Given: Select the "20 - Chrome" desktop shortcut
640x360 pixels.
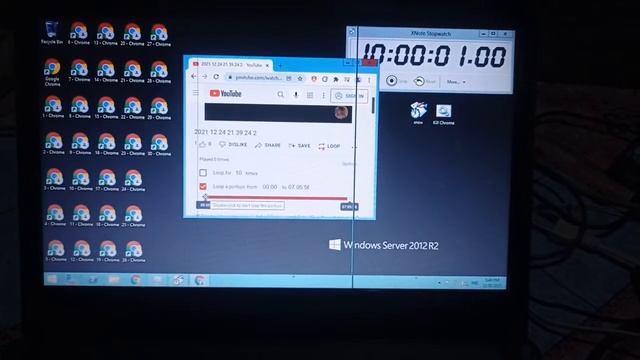Looking at the screenshot, I should pyautogui.click(x=132, y=34).
